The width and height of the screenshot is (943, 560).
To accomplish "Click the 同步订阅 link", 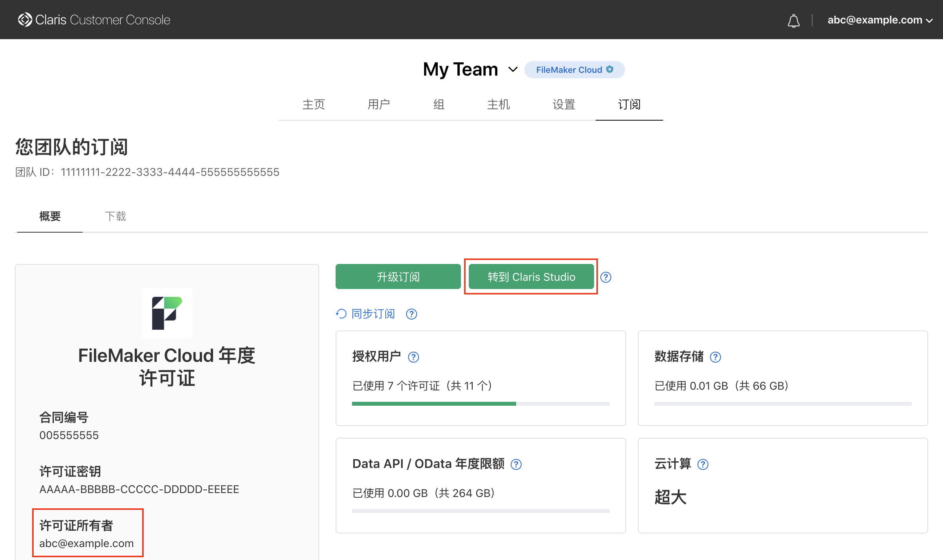I will [x=372, y=314].
